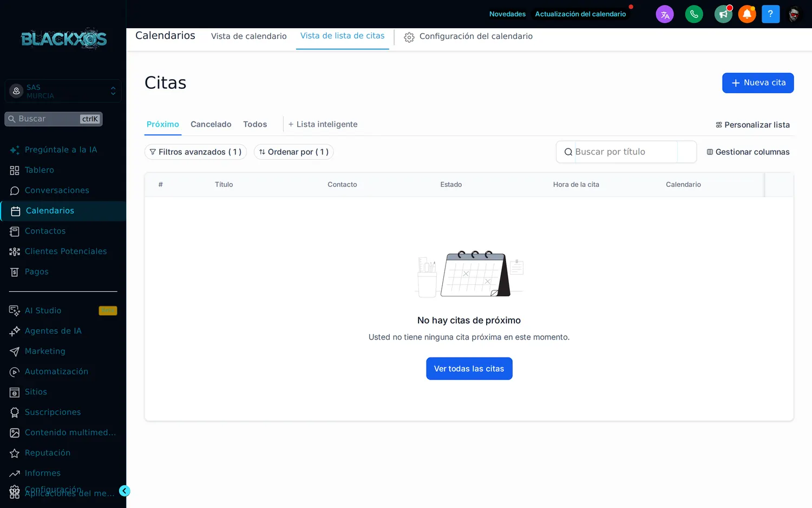Image resolution: width=812 pixels, height=508 pixels.
Task: Click the Citas page heading
Action: [x=166, y=83]
